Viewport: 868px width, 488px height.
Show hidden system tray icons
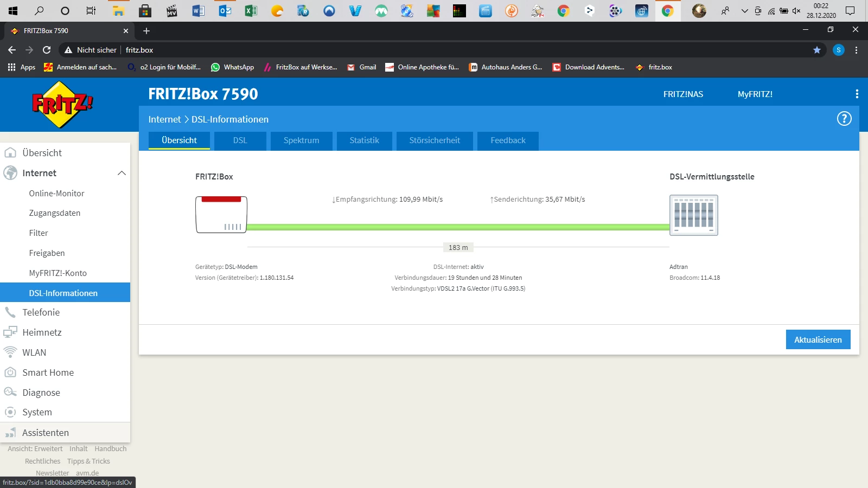coord(744,11)
